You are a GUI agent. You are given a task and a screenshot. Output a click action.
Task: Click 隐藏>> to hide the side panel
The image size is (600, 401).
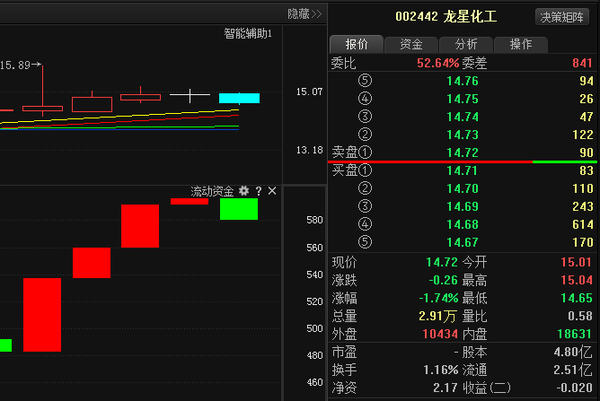(x=305, y=14)
